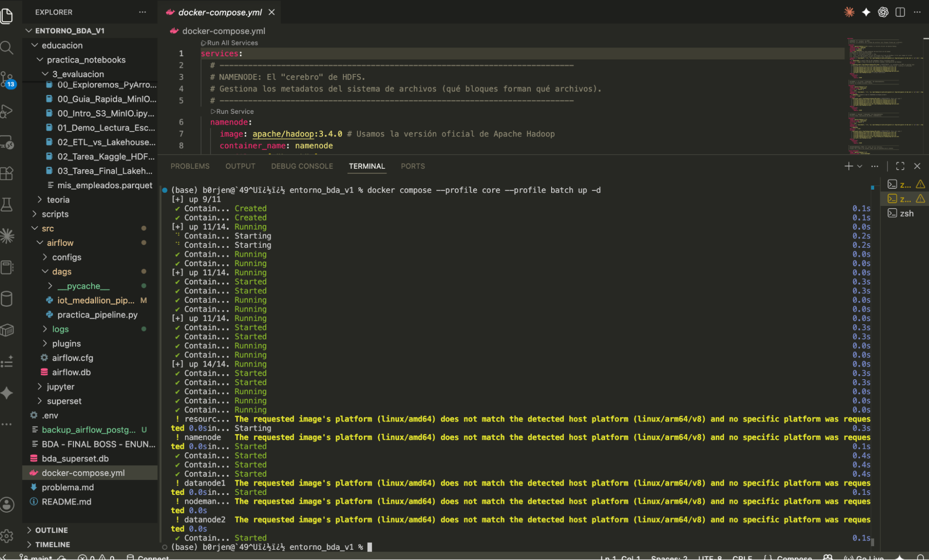
Task: Open the Extensions view icon
Action: 7,173
